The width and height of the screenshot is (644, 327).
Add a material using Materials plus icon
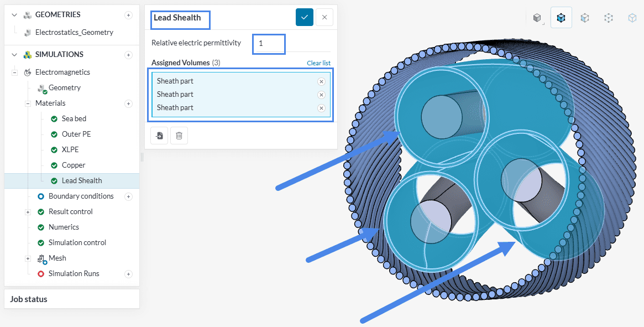click(x=128, y=103)
